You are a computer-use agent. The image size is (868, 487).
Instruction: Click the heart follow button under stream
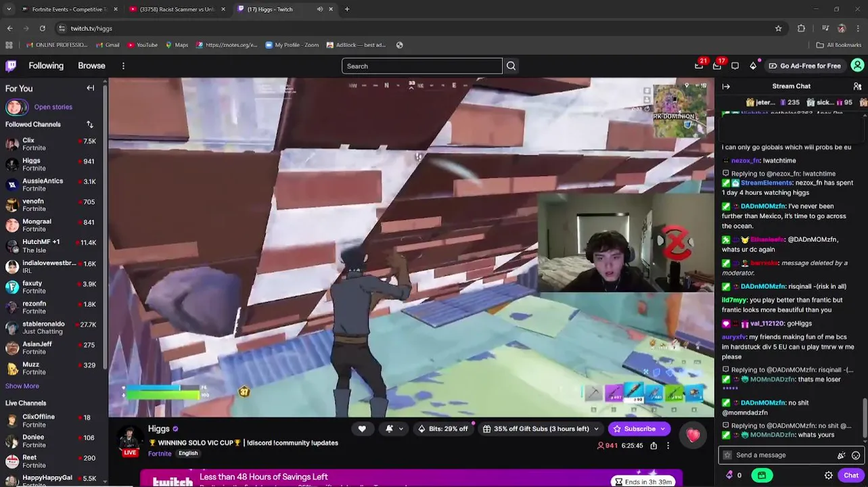pyautogui.click(x=362, y=429)
